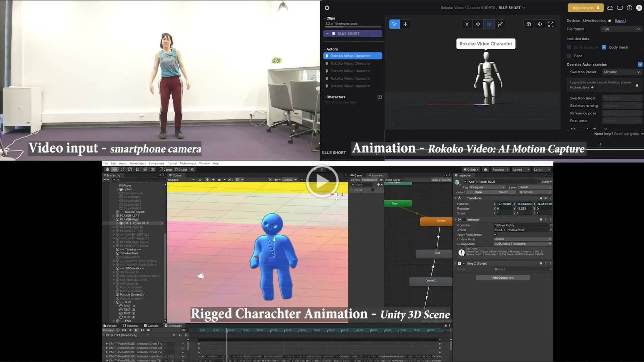Click the plus add tool in Rokoko viewport
Image resolution: width=644 pixels, height=362 pixels.
pos(405,24)
